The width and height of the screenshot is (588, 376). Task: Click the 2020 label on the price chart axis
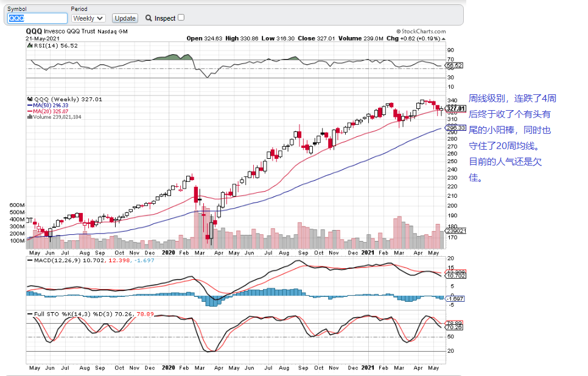coord(169,252)
